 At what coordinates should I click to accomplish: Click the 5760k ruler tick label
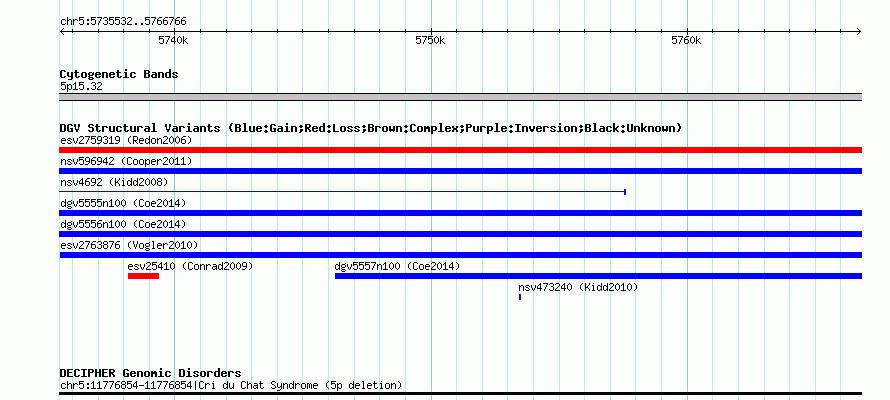tap(686, 40)
